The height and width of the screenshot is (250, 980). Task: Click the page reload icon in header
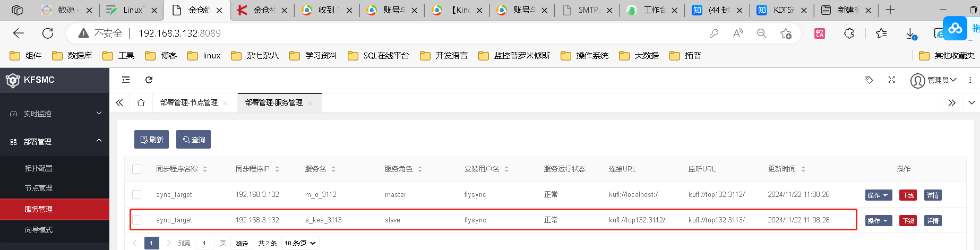pos(149,80)
